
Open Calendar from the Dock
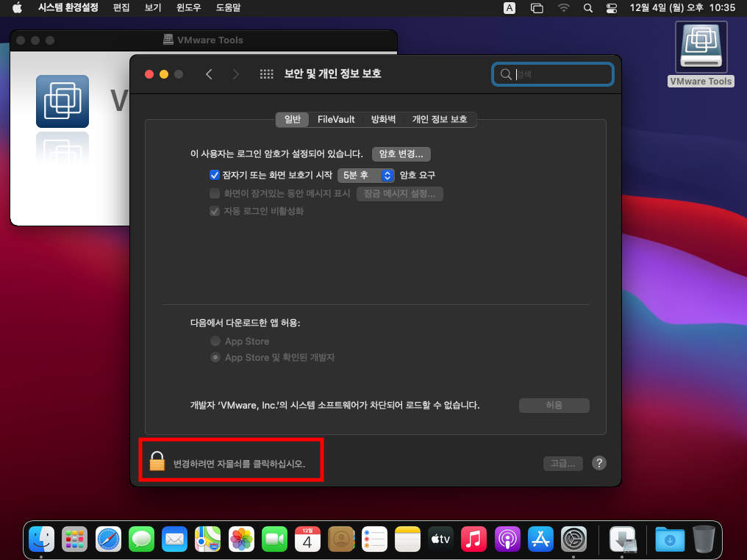(308, 539)
